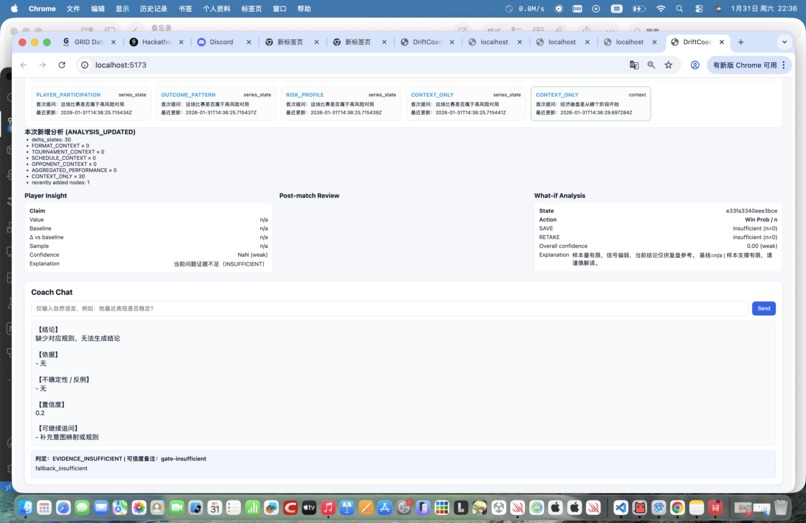Go forward using the browser forward arrow

(x=43, y=65)
